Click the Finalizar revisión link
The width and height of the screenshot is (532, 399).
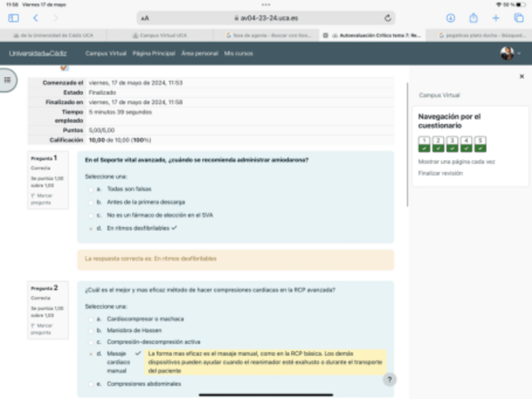tap(440, 173)
